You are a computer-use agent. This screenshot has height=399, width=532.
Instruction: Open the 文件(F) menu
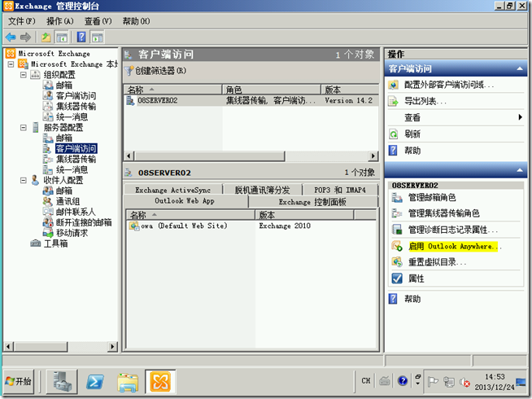21,21
